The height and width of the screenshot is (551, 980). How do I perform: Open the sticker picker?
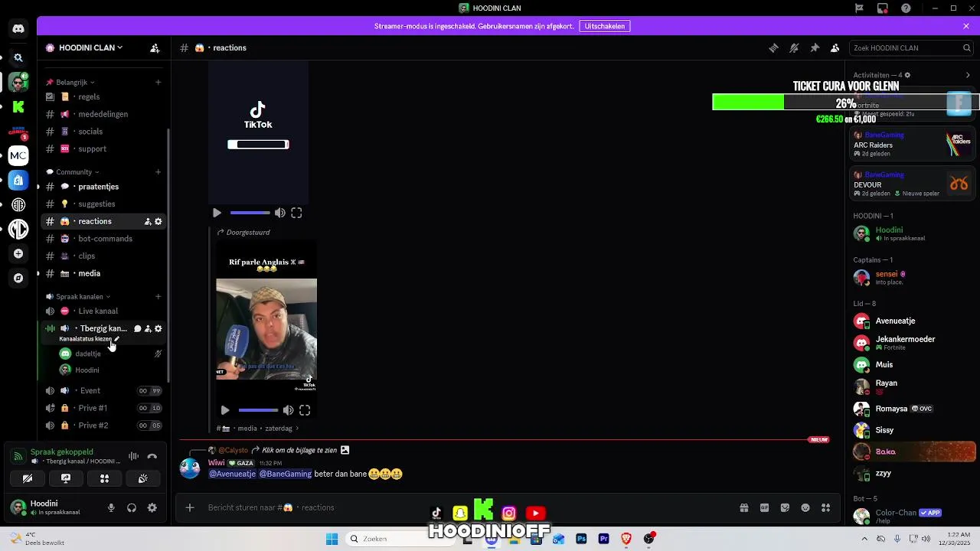click(x=785, y=507)
